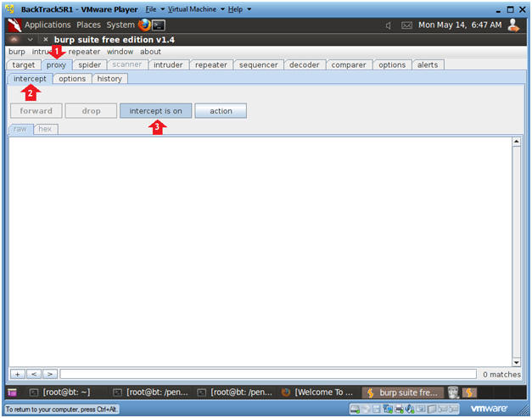
Task: Click the BackTrack dragon logo icon
Action: (14, 25)
